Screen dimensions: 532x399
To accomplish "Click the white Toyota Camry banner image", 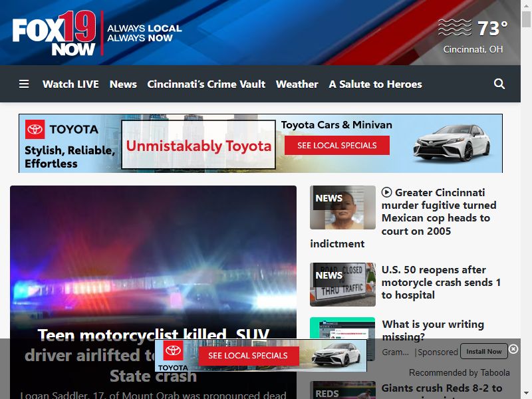I will click(x=452, y=142).
